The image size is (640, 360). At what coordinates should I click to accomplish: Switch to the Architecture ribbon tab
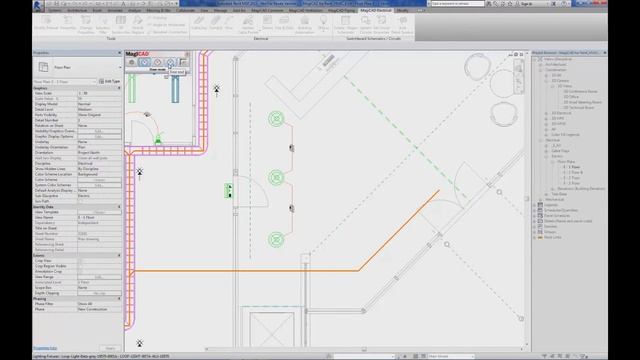[x=77, y=10]
